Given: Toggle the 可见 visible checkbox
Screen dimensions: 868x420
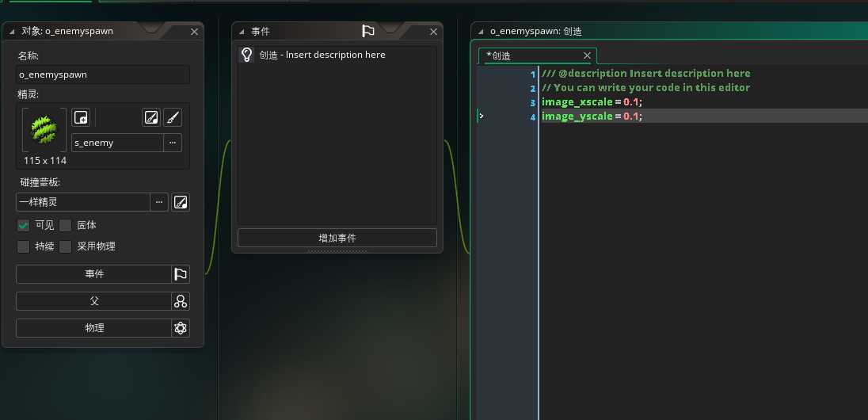Looking at the screenshot, I should (23, 225).
